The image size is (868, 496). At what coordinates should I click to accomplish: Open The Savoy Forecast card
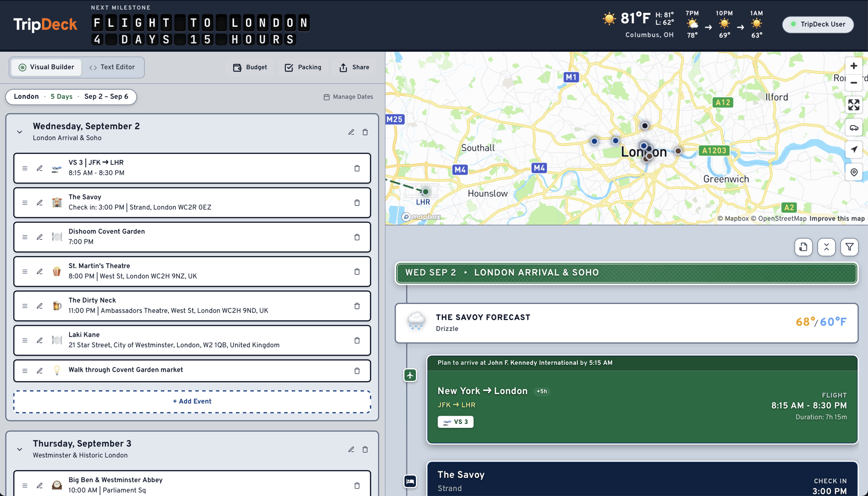[627, 323]
